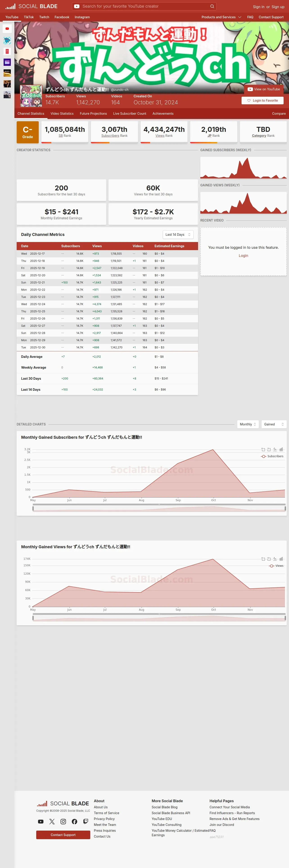Switch the Subscribers chart to line view

275,450
